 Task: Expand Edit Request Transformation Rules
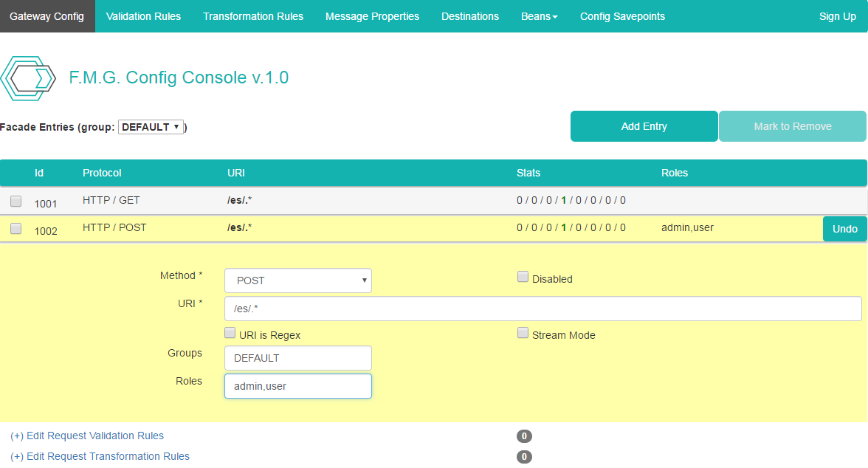coord(100,456)
